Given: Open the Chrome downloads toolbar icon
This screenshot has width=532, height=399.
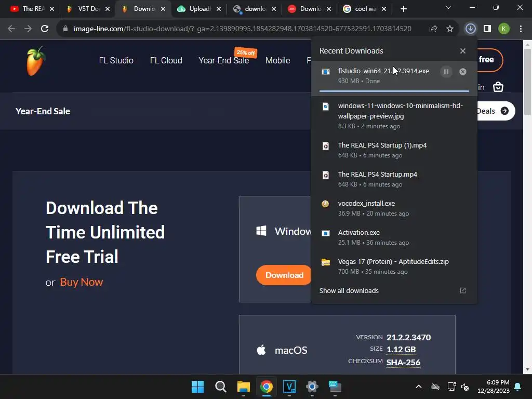Looking at the screenshot, I should pos(470,29).
